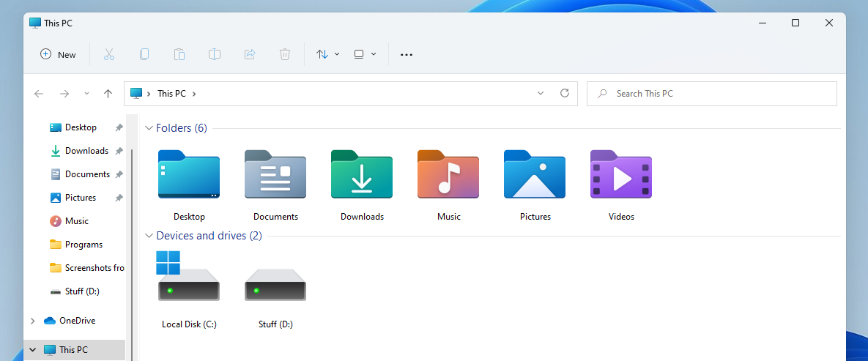Select the Screenshots folder in navigation pane
The width and height of the screenshot is (868, 361).
pyautogui.click(x=87, y=268)
